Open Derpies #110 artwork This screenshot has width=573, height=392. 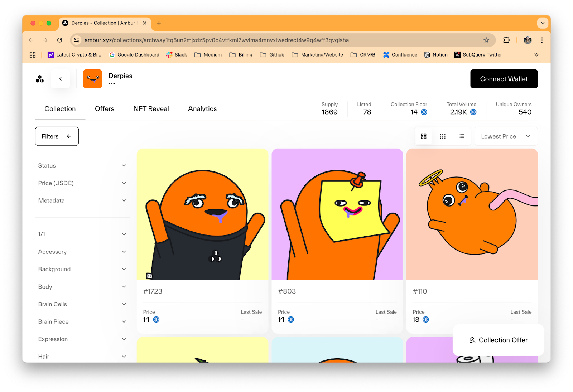pos(472,214)
